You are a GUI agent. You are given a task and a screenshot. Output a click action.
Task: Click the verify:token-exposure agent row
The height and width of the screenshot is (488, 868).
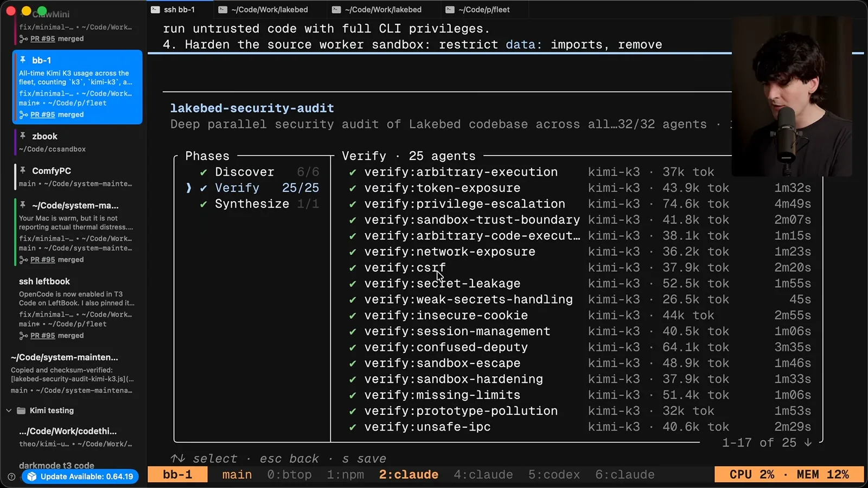coord(579,188)
